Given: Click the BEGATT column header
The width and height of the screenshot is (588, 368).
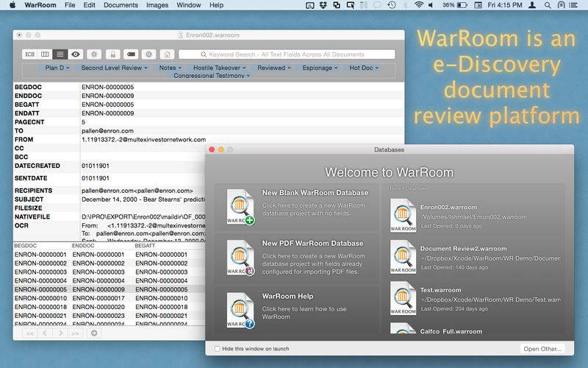Looking at the screenshot, I should (145, 246).
